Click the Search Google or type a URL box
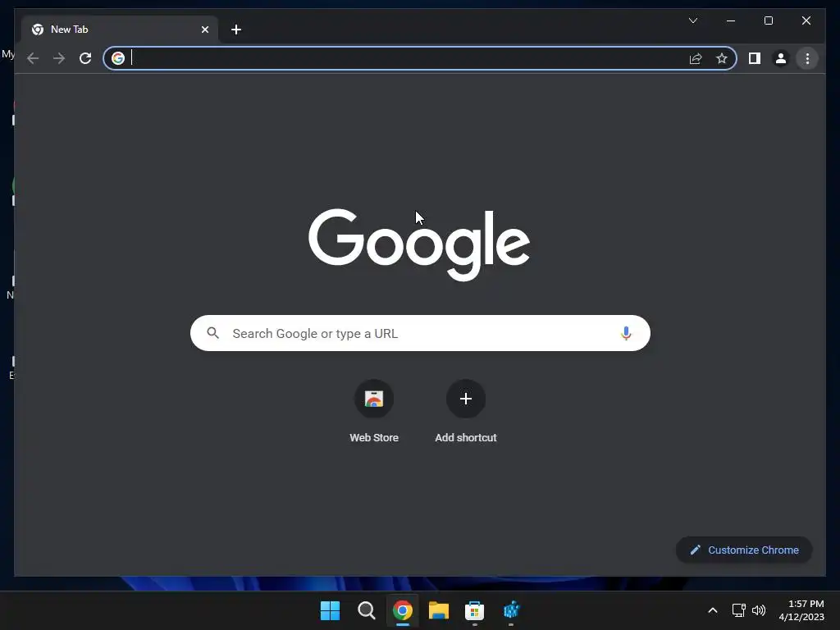Viewport: 840px width, 630px height. [420, 333]
